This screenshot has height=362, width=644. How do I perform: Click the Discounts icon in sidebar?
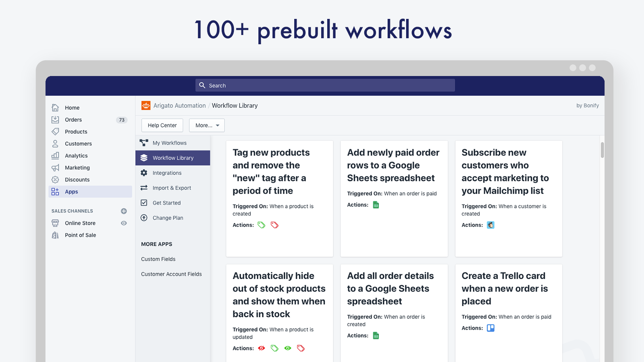point(56,179)
